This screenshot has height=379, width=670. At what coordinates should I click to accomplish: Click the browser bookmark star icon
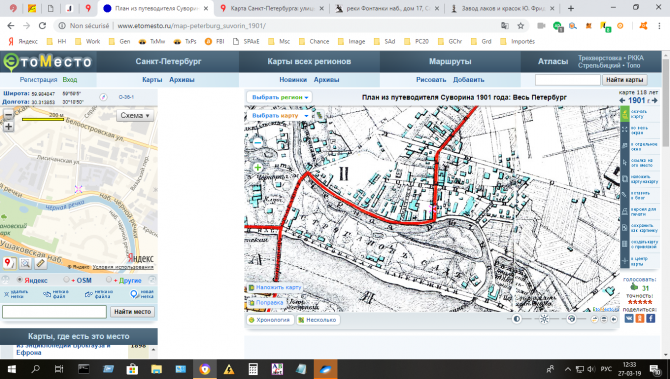[x=520, y=26]
